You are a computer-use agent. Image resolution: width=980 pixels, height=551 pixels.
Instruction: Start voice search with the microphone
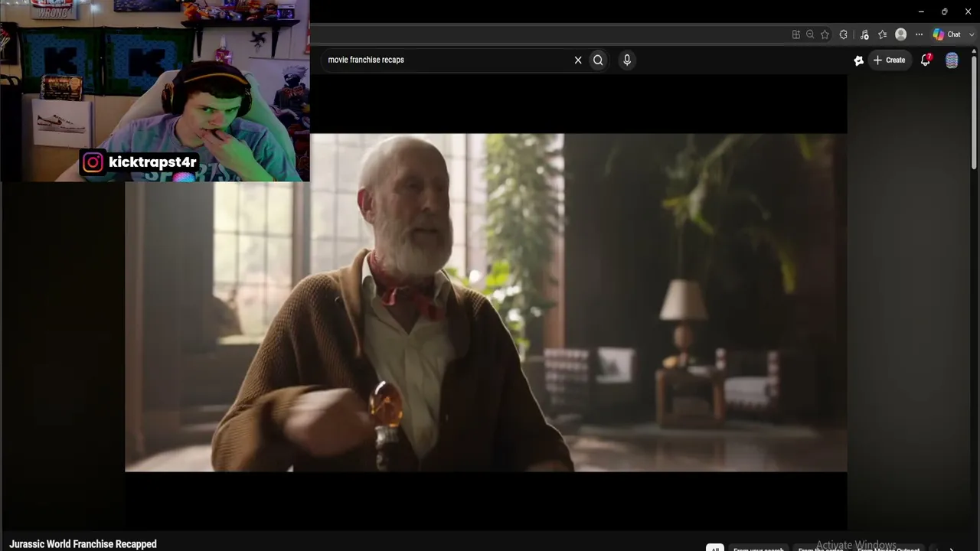point(627,60)
